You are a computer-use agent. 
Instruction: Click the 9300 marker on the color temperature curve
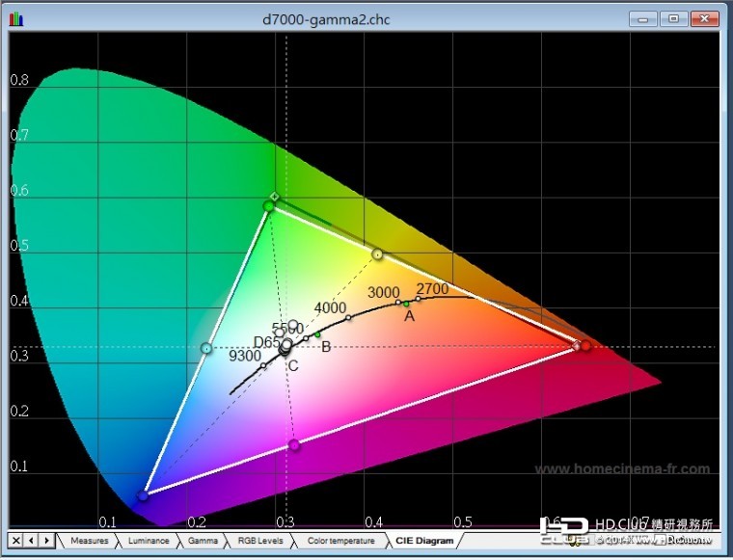pyautogui.click(x=263, y=365)
